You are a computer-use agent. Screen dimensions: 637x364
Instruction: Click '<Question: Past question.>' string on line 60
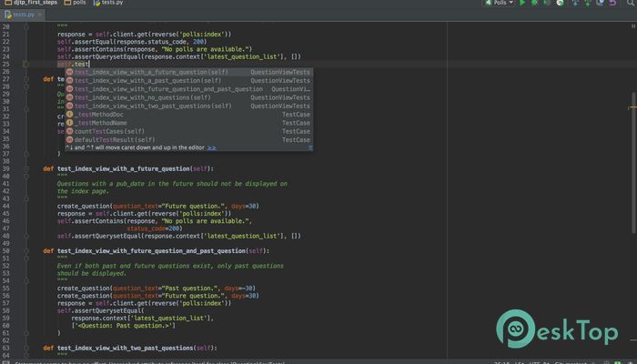pos(124,326)
